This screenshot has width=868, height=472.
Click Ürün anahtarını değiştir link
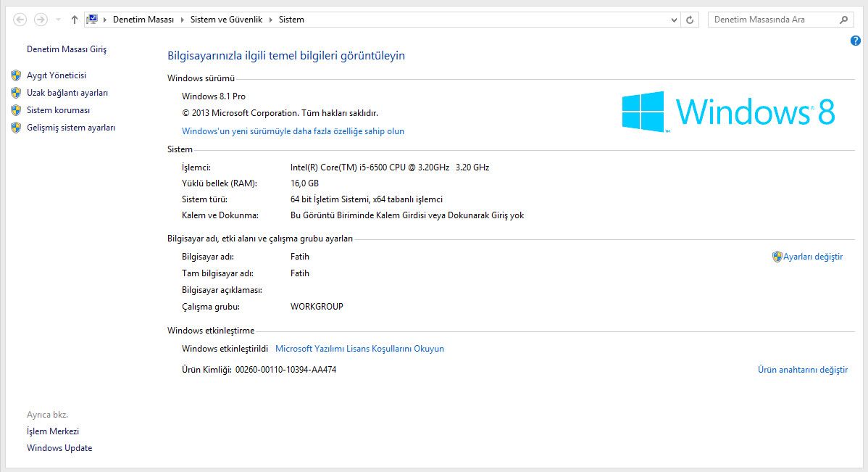(x=803, y=370)
